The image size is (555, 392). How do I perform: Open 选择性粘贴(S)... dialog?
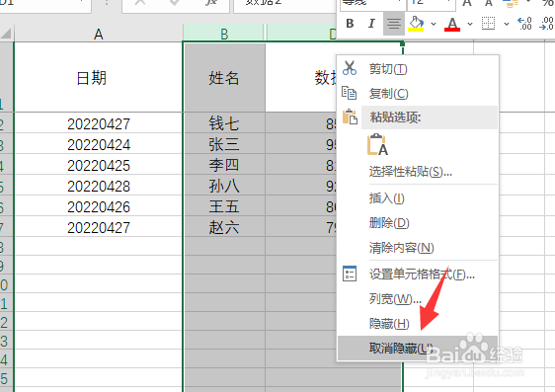point(418,172)
